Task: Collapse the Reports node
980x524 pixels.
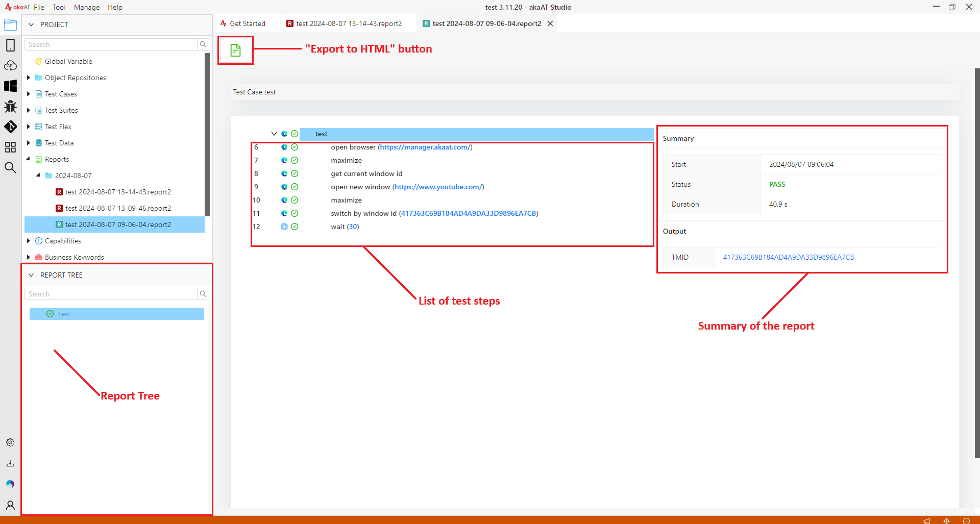Action: coord(29,159)
